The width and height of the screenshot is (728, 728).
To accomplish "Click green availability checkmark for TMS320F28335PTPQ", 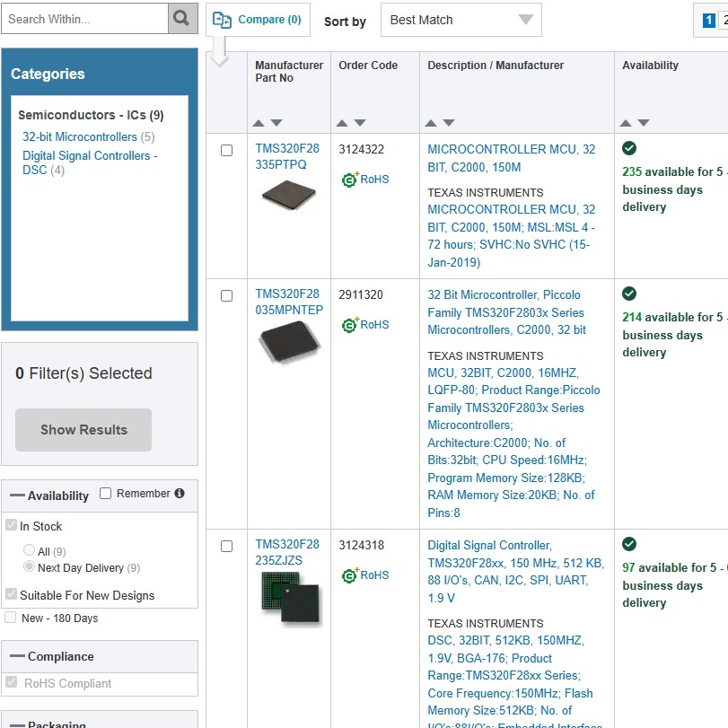I will click(629, 148).
